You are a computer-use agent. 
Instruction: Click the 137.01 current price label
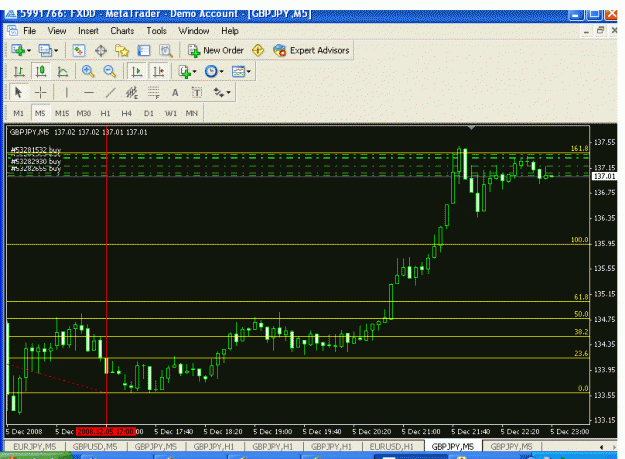(x=605, y=176)
